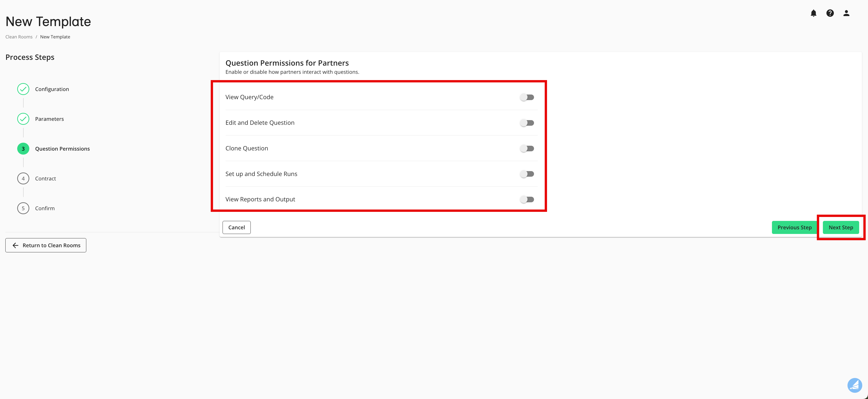Select the numbered Confirm step circle
The image size is (868, 399).
click(23, 208)
